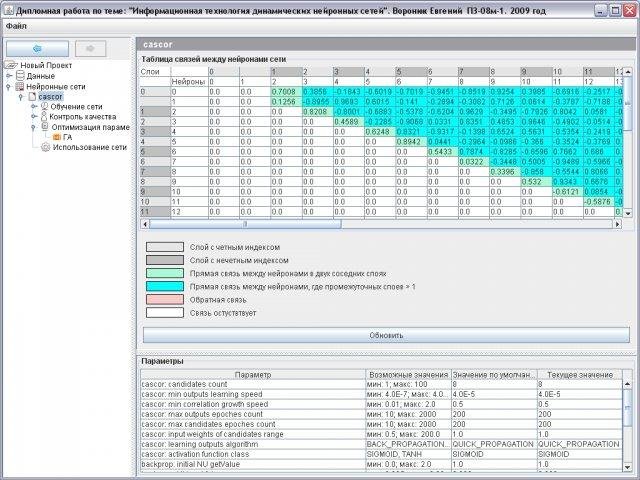This screenshot has width=640, height=480.
Task: Collapse the Нейронные сети tree node
Action: coord(8,87)
